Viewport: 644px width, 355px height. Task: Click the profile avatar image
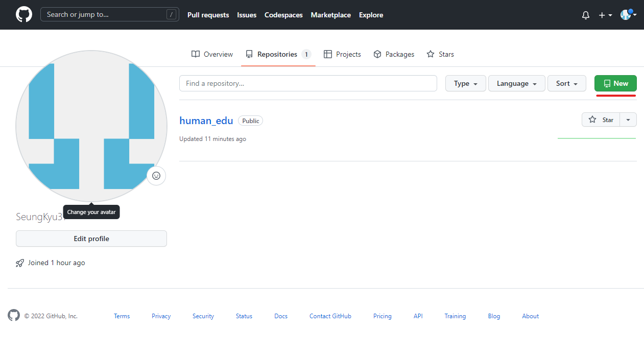pos(91,126)
